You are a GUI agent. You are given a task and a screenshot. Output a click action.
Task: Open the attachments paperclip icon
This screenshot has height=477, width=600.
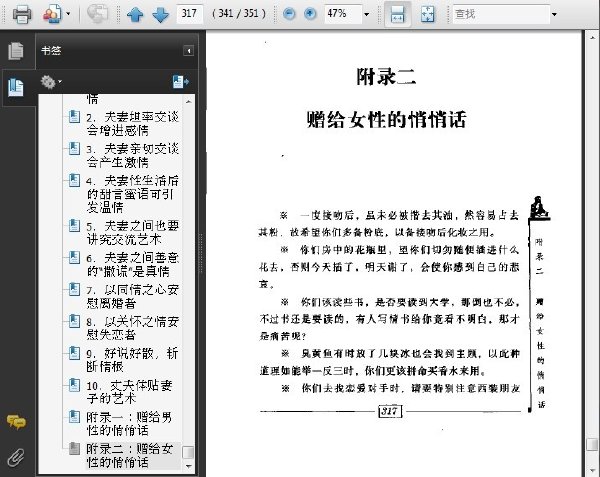(x=16, y=457)
